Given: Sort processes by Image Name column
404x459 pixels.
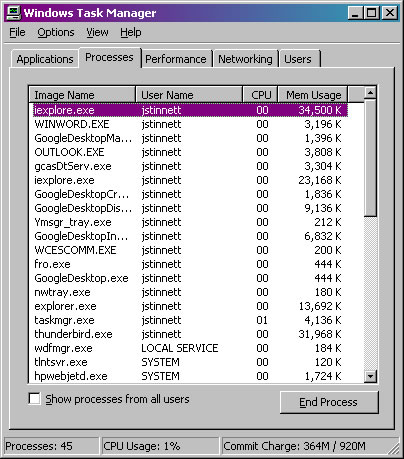Looking at the screenshot, I should click(x=82, y=95).
